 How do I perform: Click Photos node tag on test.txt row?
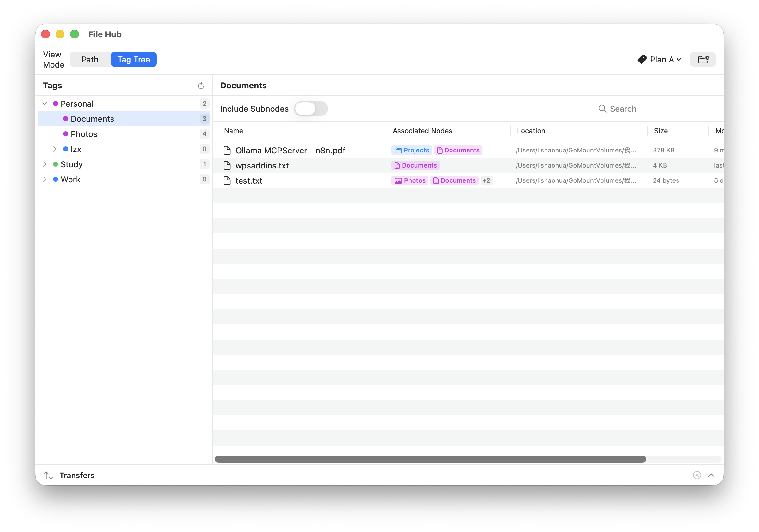point(410,181)
